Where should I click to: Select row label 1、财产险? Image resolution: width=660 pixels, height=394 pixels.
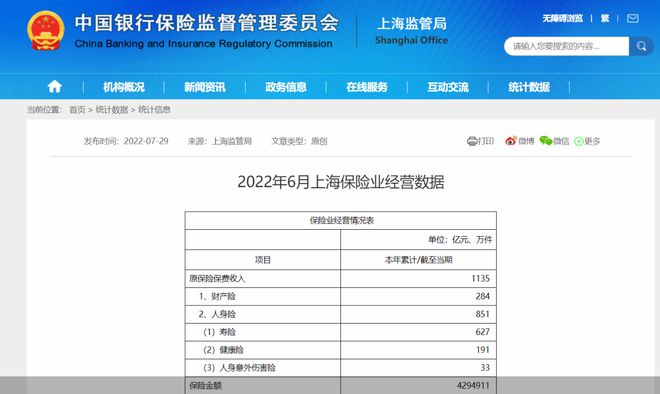click(x=217, y=296)
